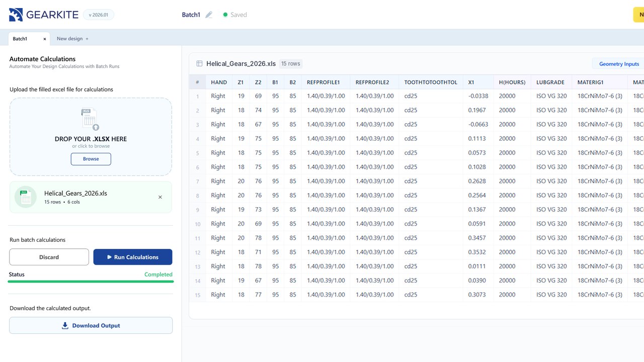Screen dimensions: 644x362
Task: Click the Discard button
Action: click(x=49, y=257)
